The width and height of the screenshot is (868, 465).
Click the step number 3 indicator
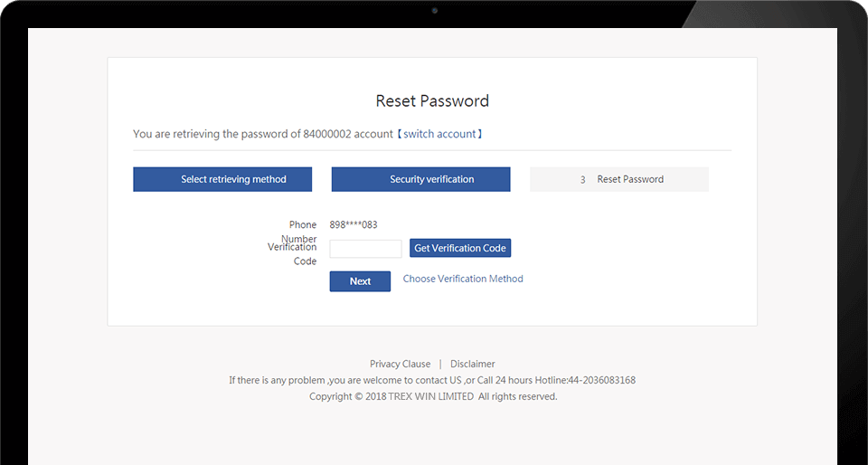coord(582,180)
